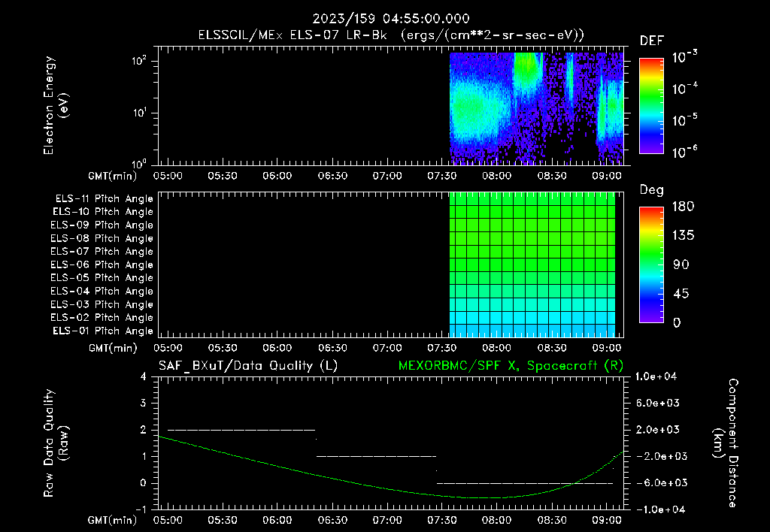Select the ELS-02 Pitch Angle row label

102,318
